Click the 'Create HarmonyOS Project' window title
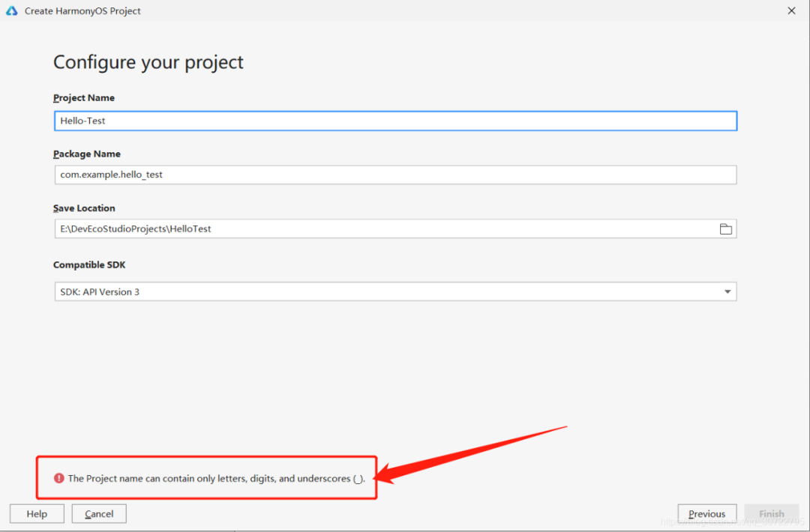This screenshot has height=532, width=810. pyautogui.click(x=82, y=10)
